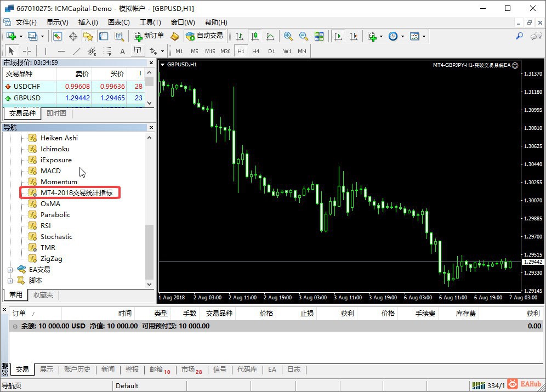This screenshot has height=392, width=546.
Task: Open the 文件(F) menu
Action: [x=26, y=22]
